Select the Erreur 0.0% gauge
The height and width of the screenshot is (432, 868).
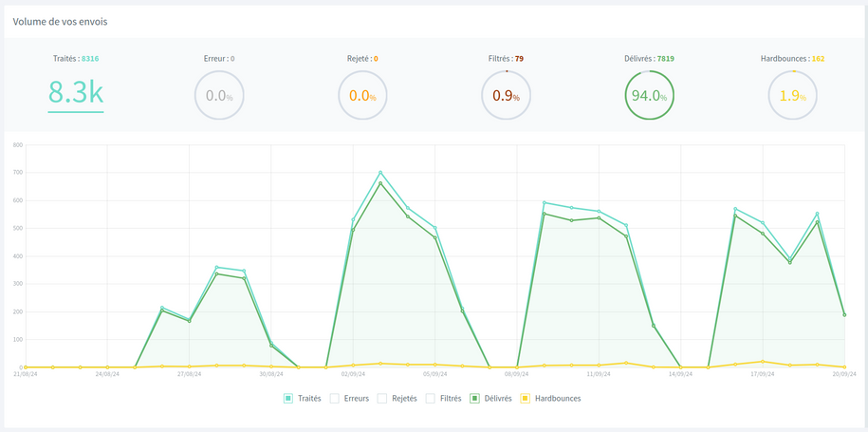pyautogui.click(x=219, y=95)
